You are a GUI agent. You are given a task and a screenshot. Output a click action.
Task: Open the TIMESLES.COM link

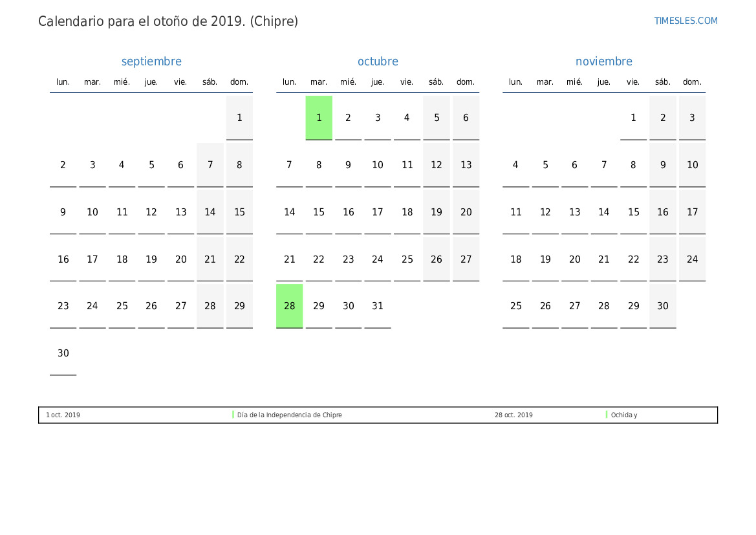(686, 21)
